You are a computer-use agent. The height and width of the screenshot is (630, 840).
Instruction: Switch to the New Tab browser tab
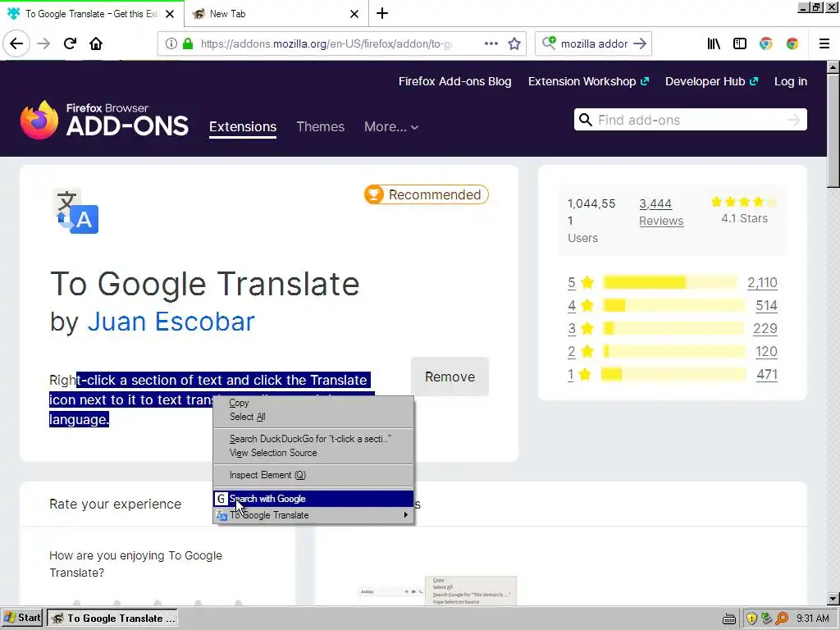click(x=276, y=14)
